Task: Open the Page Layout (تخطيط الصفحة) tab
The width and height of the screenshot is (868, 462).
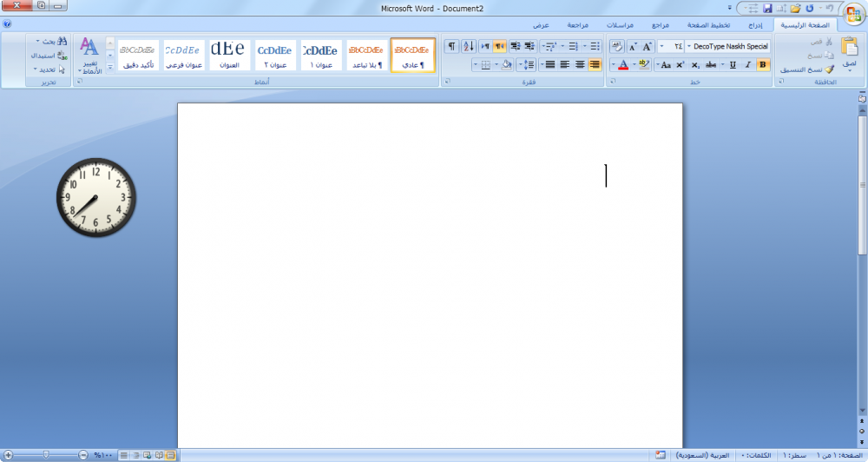Action: tap(711, 25)
